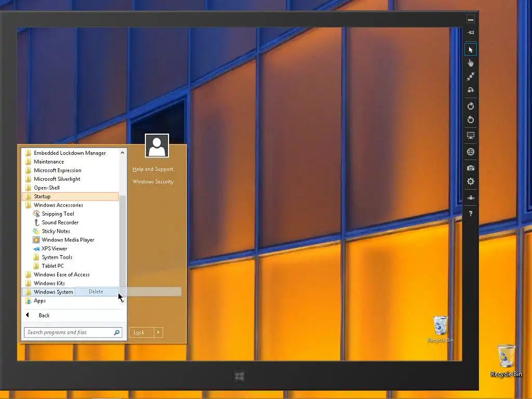Select the mouse mode arrow tool
The image size is (532, 399).
coord(471,50)
